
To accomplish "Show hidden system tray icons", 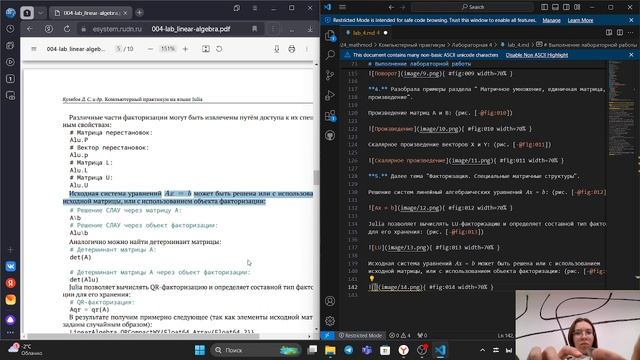I will [482, 350].
